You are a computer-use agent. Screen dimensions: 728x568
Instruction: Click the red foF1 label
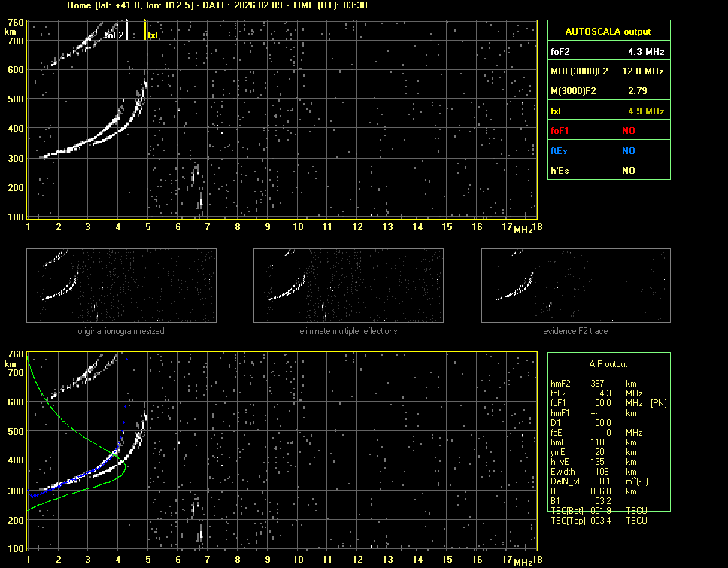560,131
